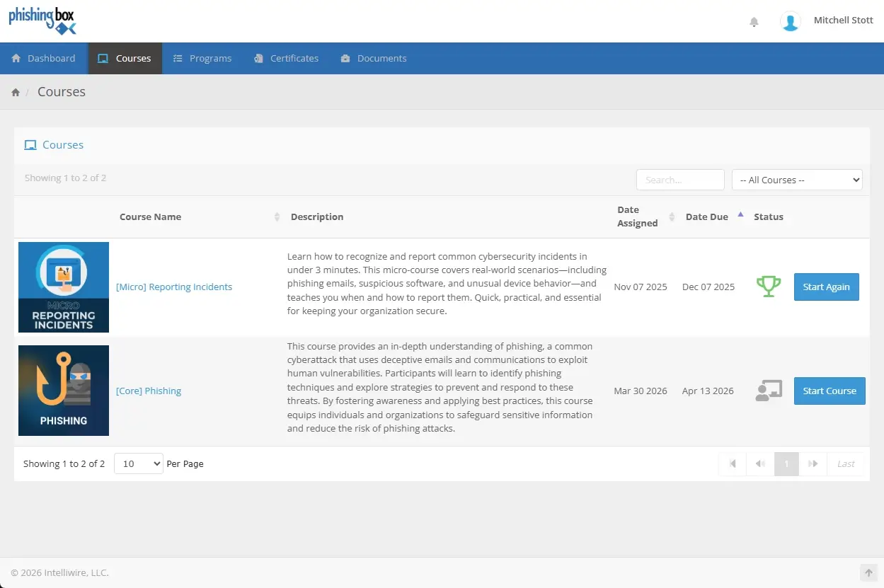Open the [Micro] Reporting Incidents course link
The width and height of the screenshot is (884, 588).
click(x=174, y=287)
